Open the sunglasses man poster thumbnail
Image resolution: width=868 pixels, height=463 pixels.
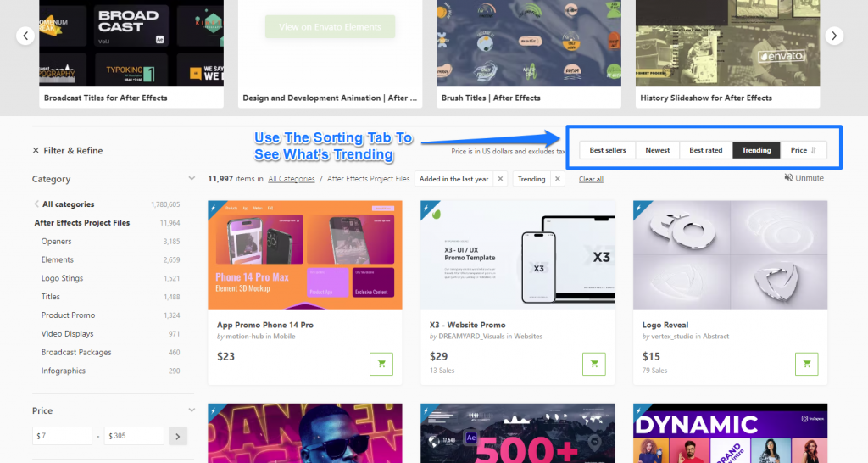click(x=305, y=433)
